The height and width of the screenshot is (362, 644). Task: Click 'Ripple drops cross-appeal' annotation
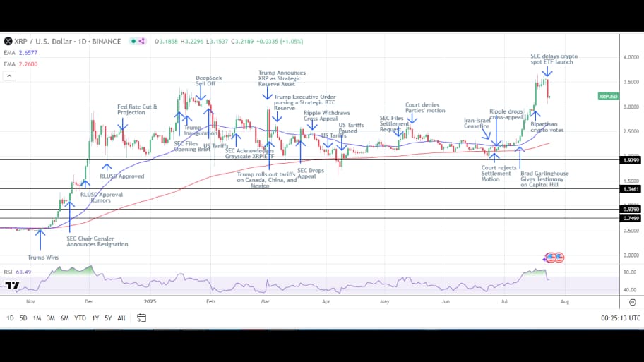506,114
